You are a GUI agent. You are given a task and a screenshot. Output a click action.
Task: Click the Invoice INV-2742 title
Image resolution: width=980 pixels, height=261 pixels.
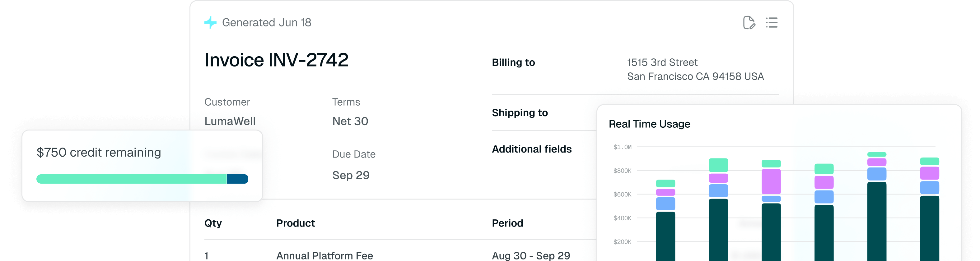(276, 60)
